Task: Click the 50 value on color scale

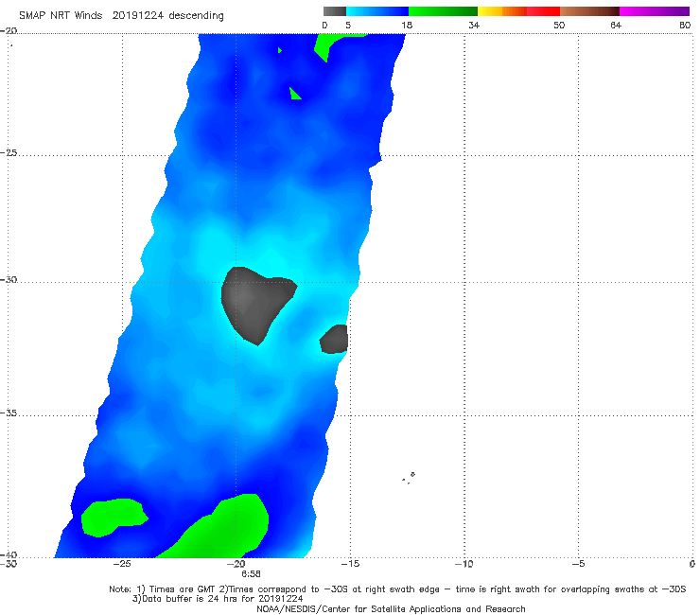Action: click(x=559, y=26)
